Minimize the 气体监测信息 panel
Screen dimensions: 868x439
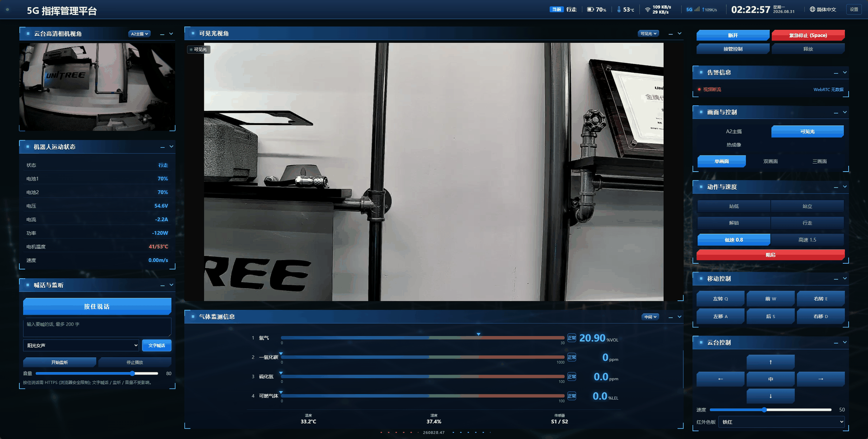pos(670,317)
